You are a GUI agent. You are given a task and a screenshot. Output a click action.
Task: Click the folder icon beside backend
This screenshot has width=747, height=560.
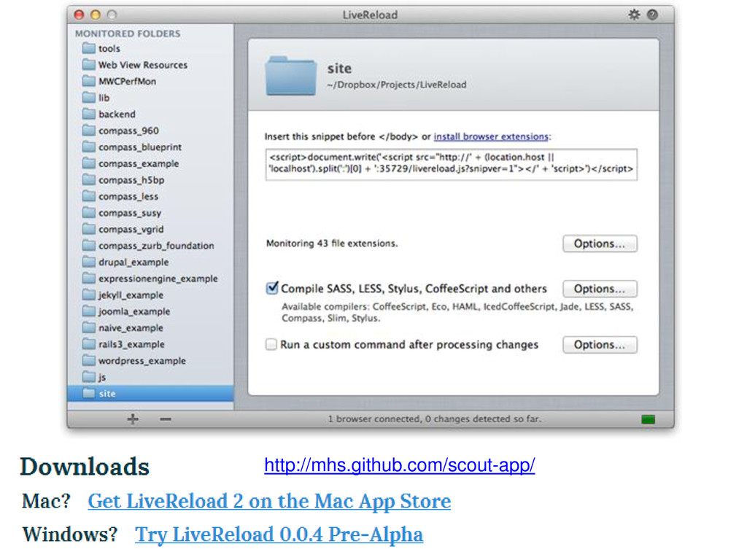click(88, 114)
